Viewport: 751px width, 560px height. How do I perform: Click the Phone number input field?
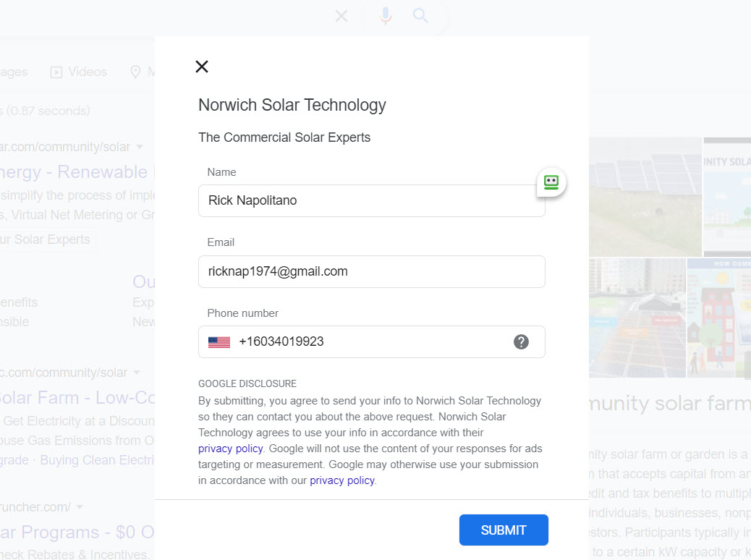coord(369,342)
